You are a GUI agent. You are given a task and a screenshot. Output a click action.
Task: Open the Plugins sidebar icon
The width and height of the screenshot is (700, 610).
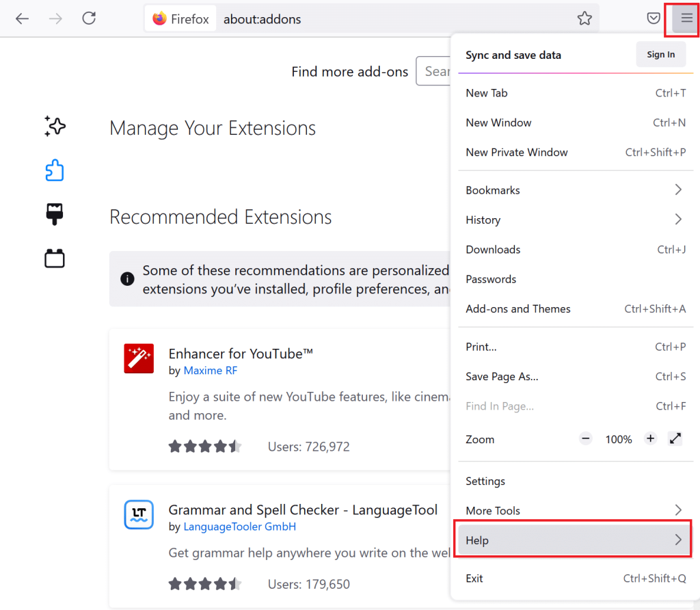(55, 258)
